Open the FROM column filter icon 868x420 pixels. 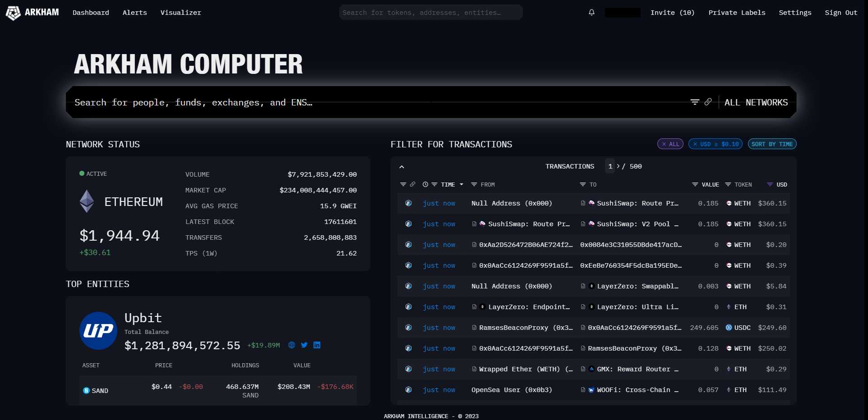474,184
